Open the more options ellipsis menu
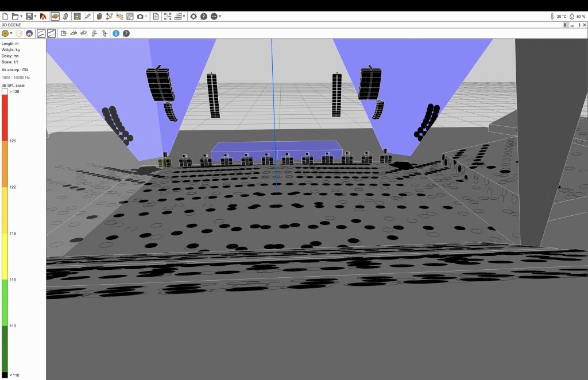588x380 pixels. (215, 17)
